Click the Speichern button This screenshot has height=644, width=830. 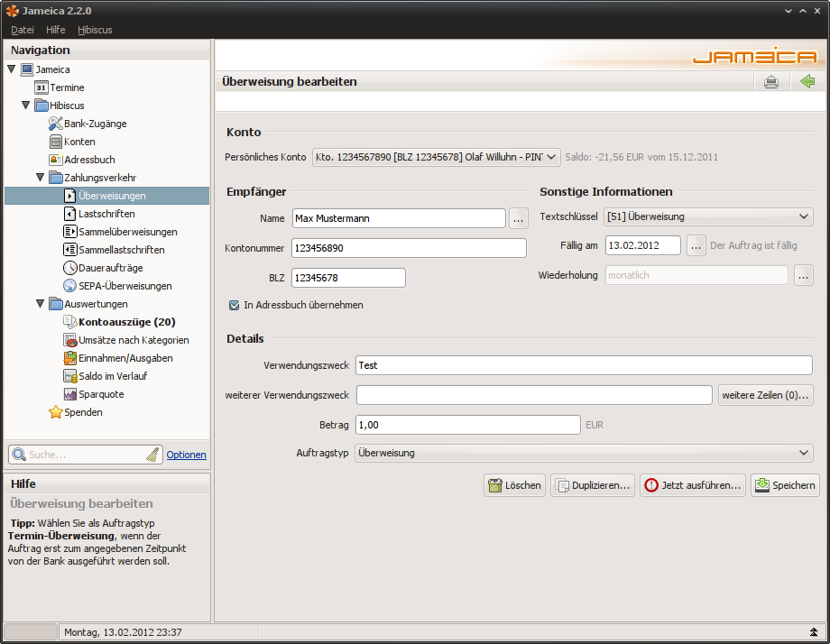click(x=785, y=485)
